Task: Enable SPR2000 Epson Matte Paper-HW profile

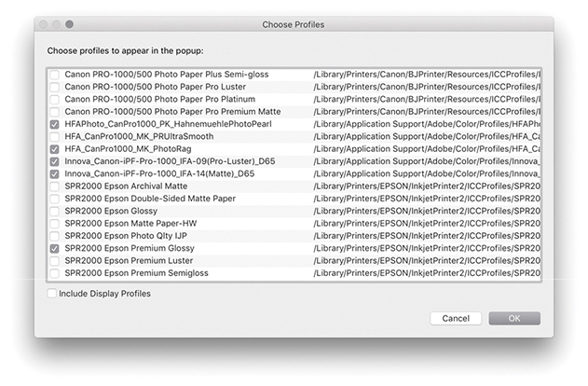Action: coord(54,224)
